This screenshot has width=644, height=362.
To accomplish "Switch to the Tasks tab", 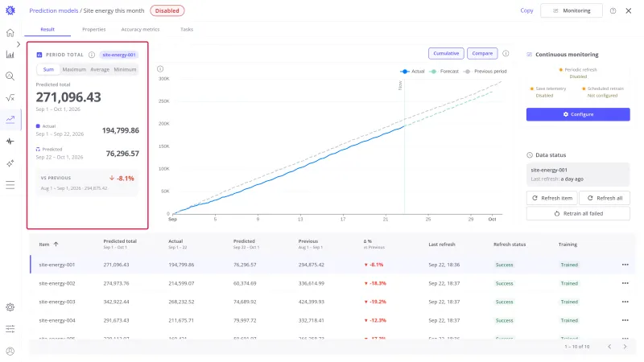I will point(187,30).
